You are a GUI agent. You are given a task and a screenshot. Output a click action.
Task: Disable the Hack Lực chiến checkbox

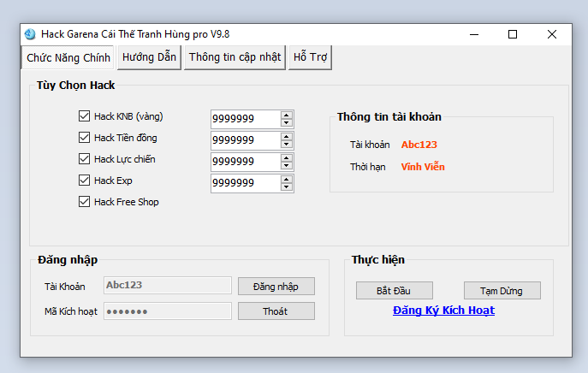(84, 159)
